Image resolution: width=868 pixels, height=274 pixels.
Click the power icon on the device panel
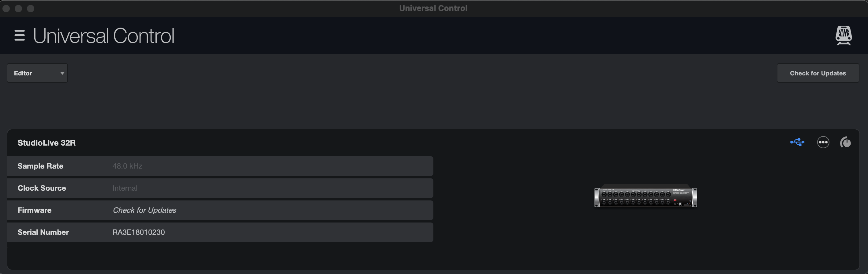click(846, 142)
